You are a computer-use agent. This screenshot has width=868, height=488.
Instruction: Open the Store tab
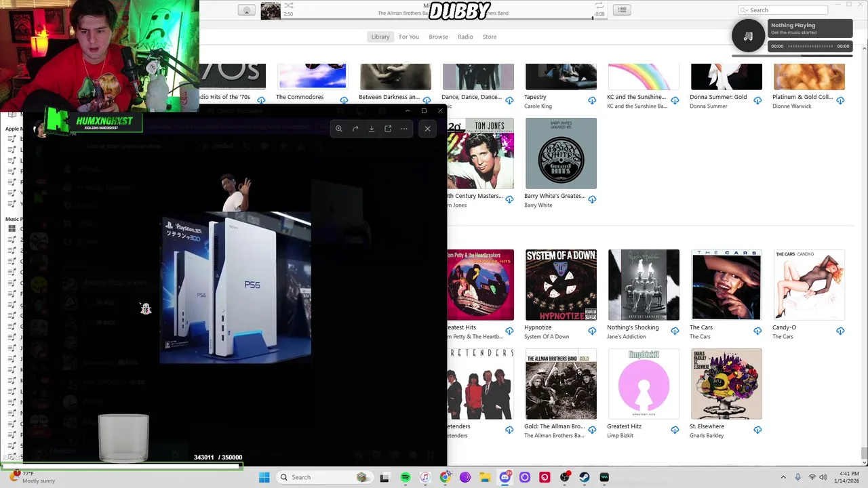tap(490, 37)
